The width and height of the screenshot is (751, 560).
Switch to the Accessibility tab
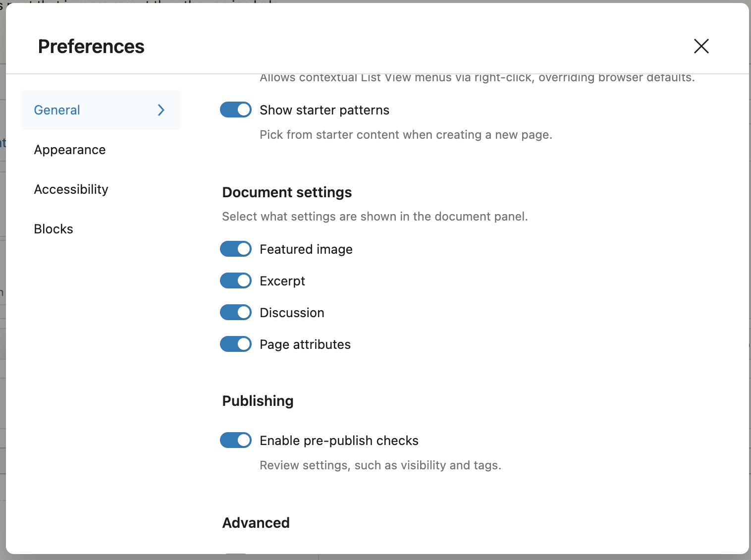tap(71, 189)
